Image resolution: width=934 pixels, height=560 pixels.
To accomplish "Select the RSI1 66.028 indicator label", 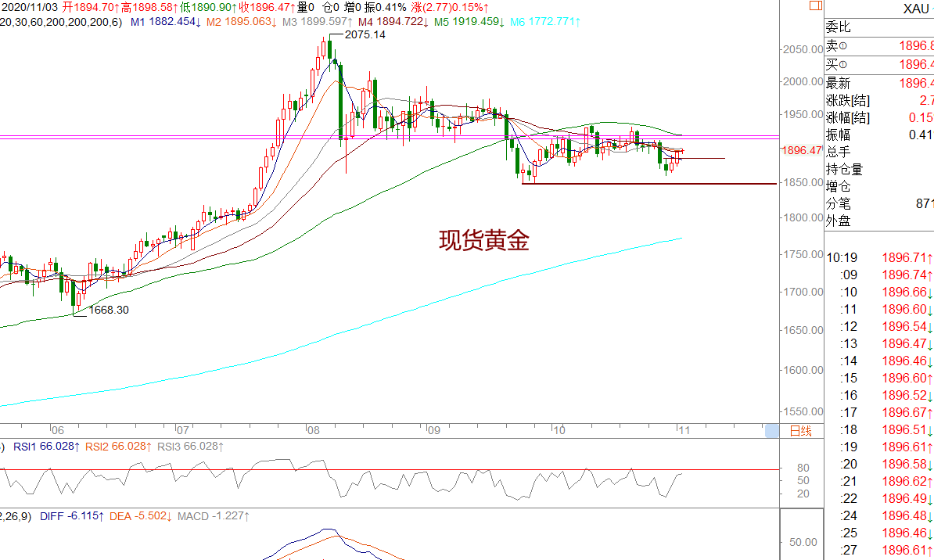I will click(46, 447).
